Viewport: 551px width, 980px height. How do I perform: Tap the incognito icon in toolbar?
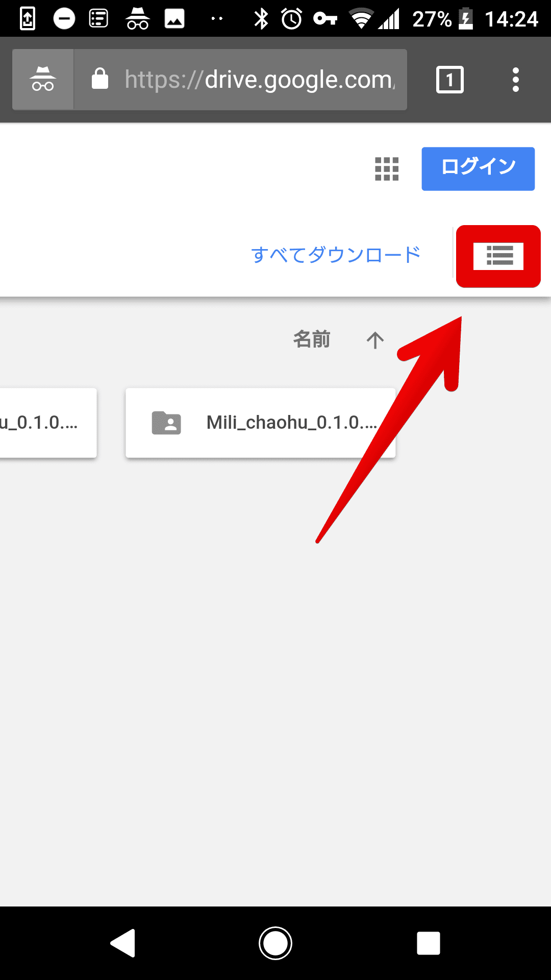(43, 80)
